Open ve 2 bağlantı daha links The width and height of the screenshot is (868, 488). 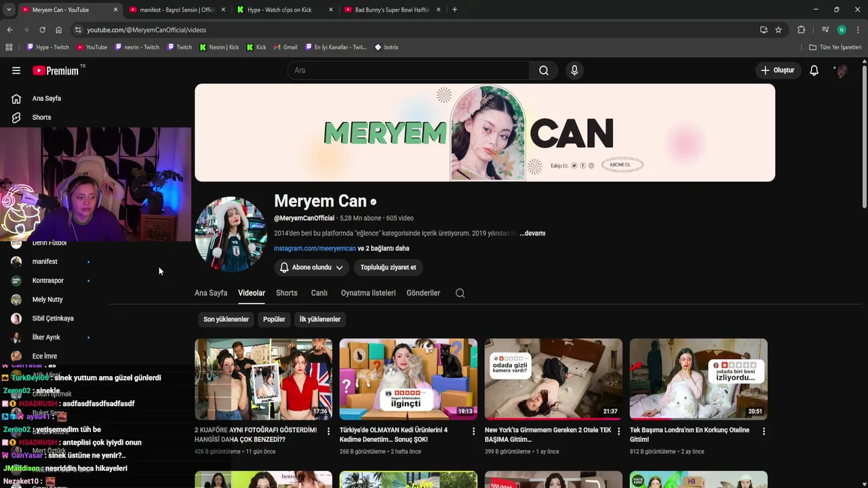(x=383, y=248)
